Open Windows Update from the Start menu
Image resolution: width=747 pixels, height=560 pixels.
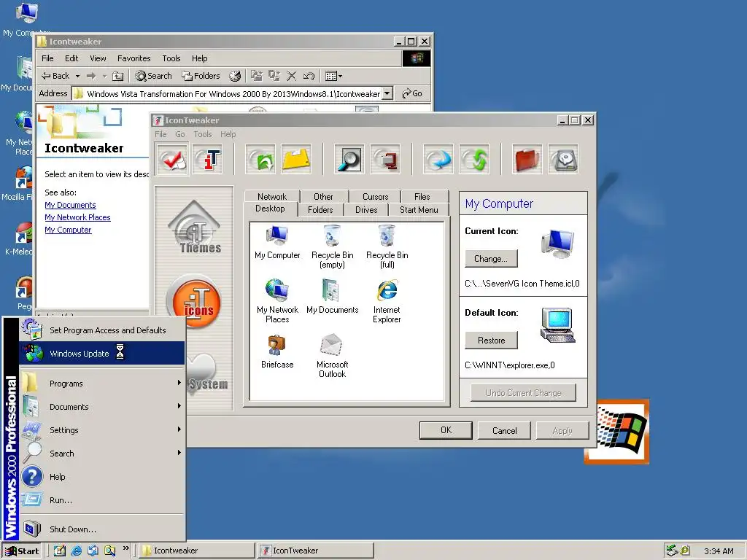click(102, 354)
